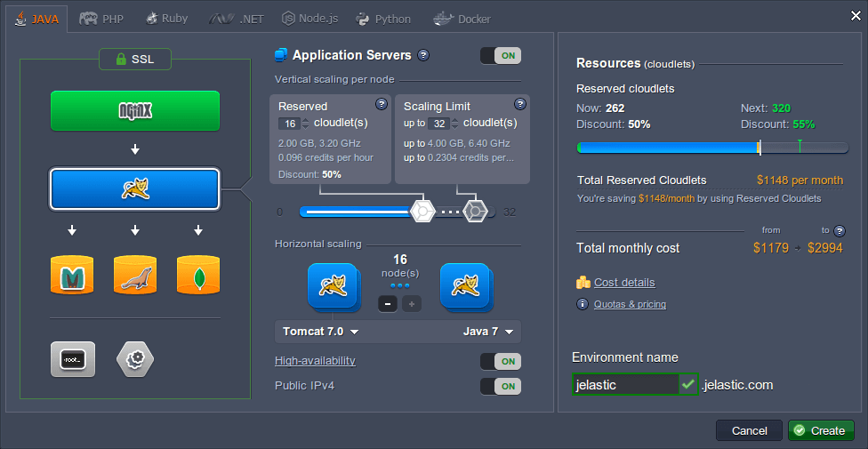The height and width of the screenshot is (449, 868).
Task: Open the Cost details link
Action: click(x=624, y=283)
